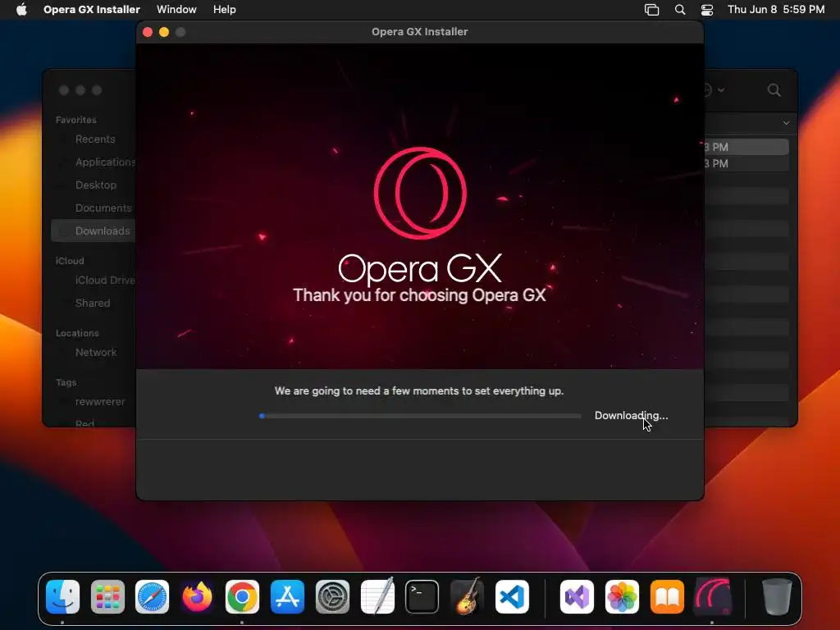Click the Downloading... status text

point(631,416)
